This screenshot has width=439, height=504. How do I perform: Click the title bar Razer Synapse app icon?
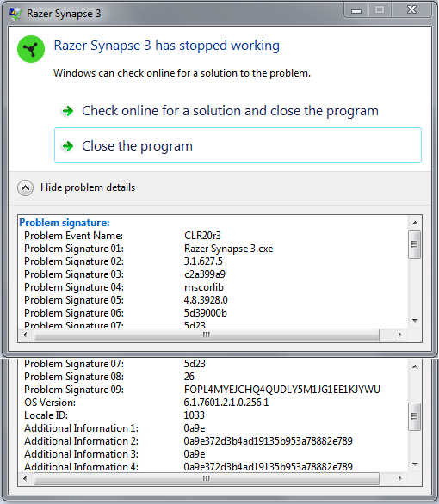(x=15, y=14)
